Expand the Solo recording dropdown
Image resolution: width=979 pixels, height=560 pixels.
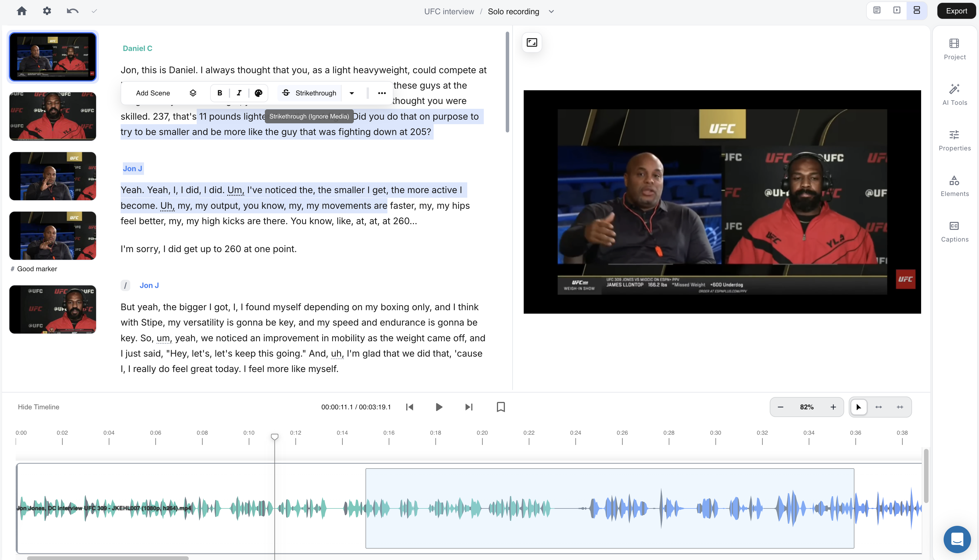click(551, 12)
